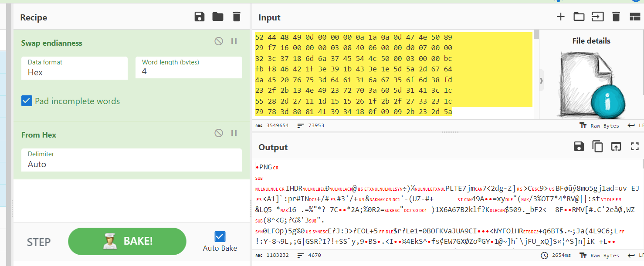Disable the Swap endianness operation
Screen dimensions: 644x266
coord(219,41)
